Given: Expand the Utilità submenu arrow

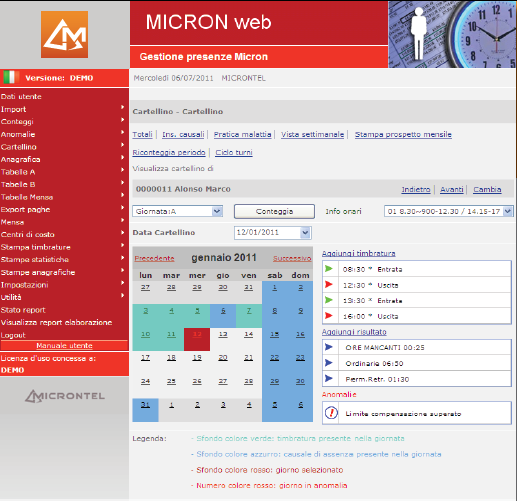Looking at the screenshot, I should (x=123, y=295).
